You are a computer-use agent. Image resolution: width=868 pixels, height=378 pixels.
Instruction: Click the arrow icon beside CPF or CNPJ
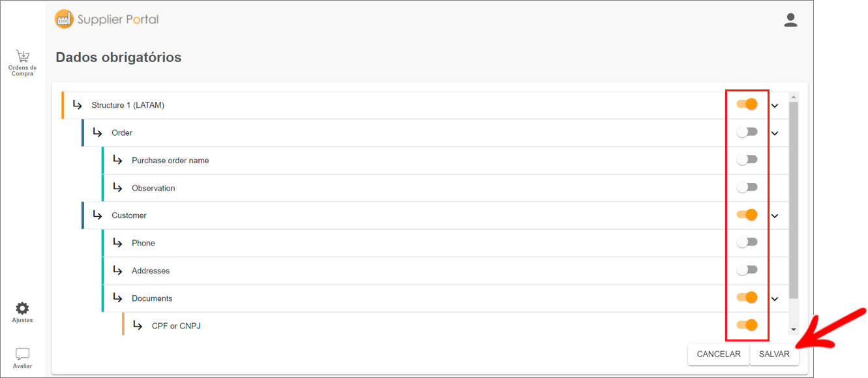(x=138, y=325)
